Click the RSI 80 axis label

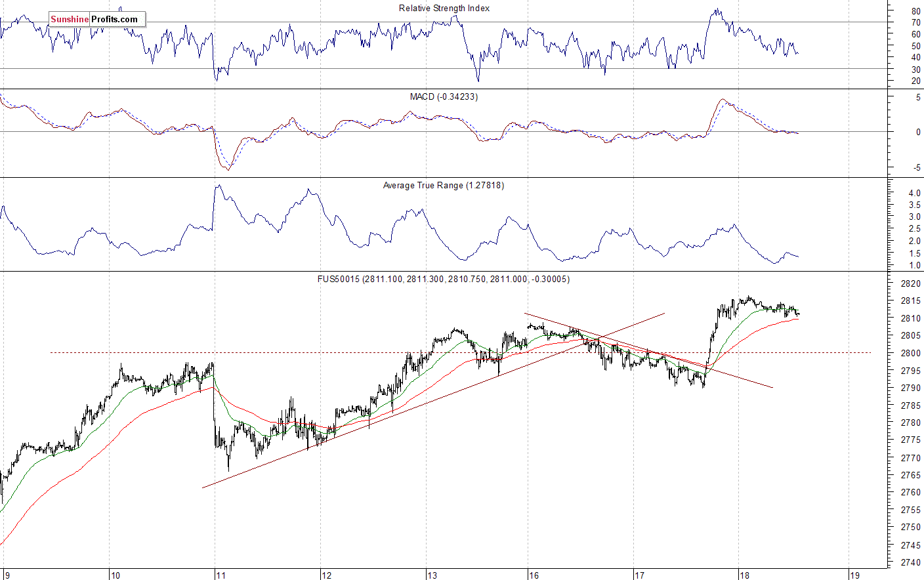pyautogui.click(x=915, y=11)
